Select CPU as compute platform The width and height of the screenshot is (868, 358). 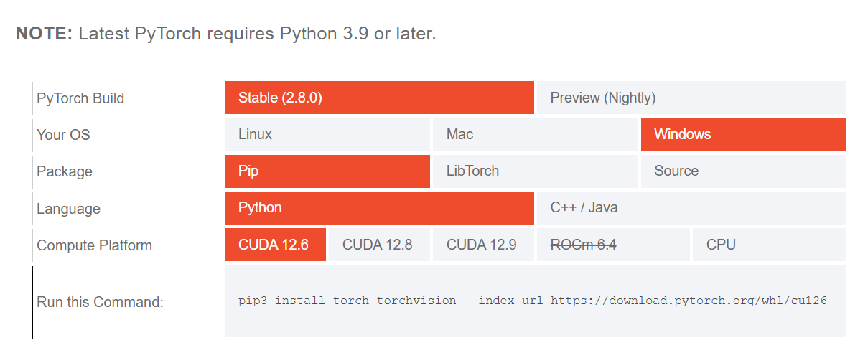click(769, 245)
